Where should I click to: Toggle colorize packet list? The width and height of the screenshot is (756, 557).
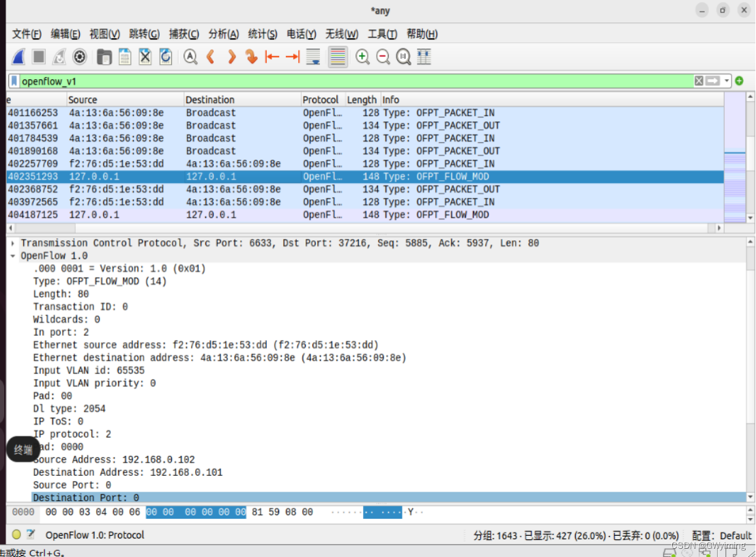[337, 57]
